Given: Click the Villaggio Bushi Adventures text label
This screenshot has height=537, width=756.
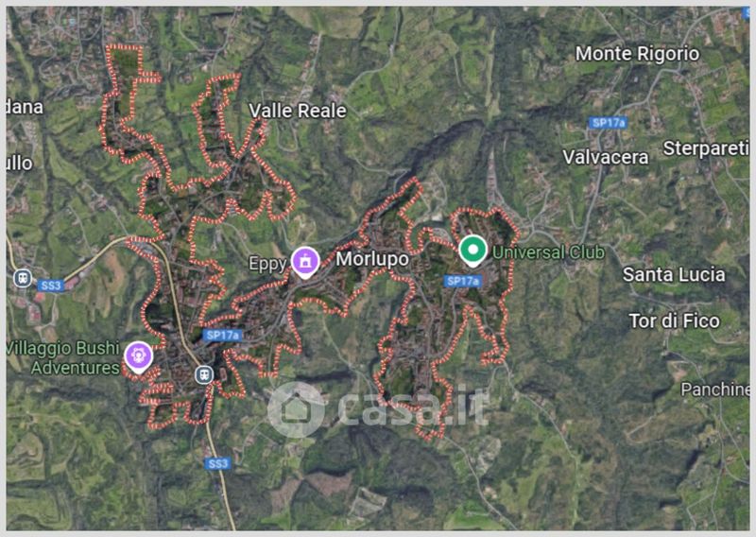Looking at the screenshot, I should pos(62,357).
